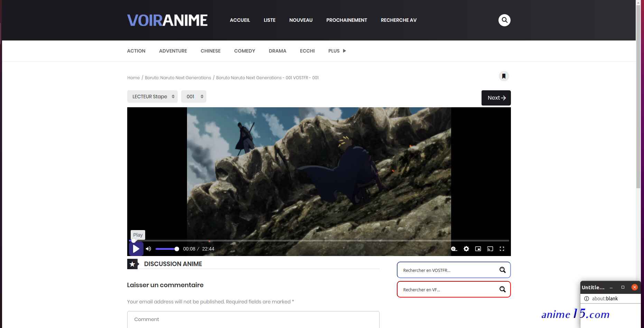Open the PROCHAINEMENT menu item
Screen dimensions: 644x328
pyautogui.click(x=347, y=20)
